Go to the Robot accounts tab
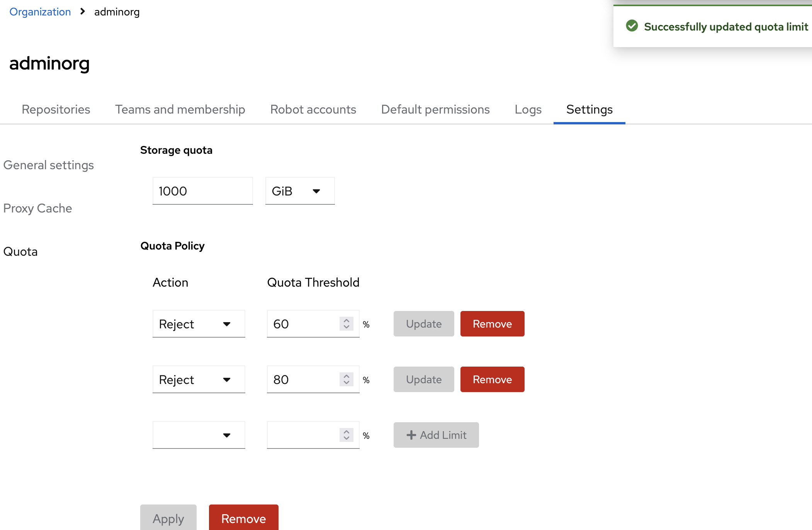Screen dimensions: 812x530 click(313, 109)
